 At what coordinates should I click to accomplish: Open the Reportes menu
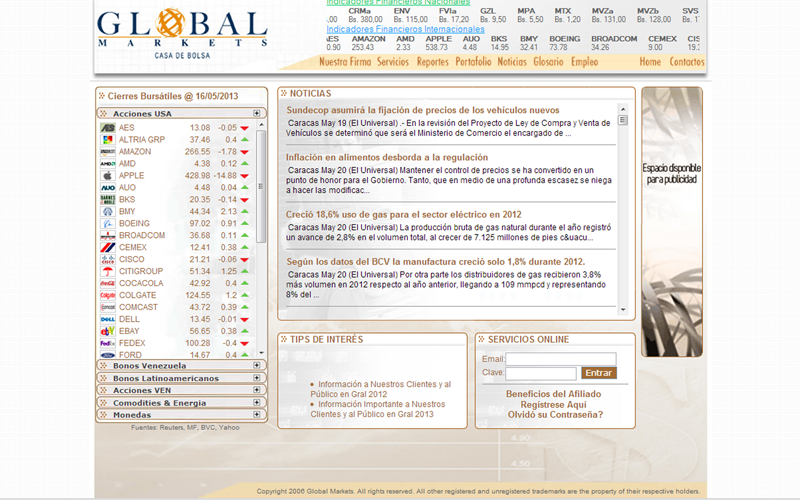[433, 62]
